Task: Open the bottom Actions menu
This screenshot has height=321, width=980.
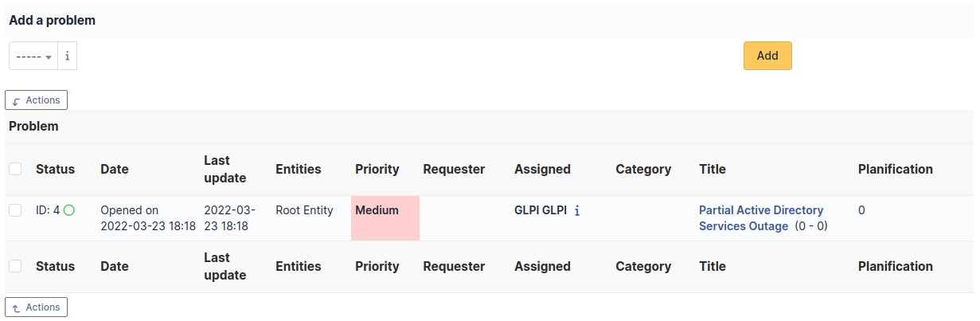Action: pyautogui.click(x=37, y=307)
